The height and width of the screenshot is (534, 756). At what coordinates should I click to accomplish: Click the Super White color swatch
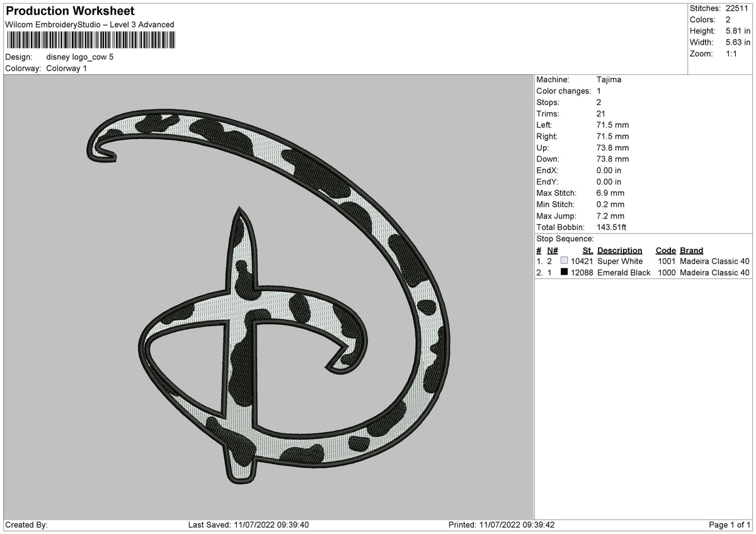(x=564, y=261)
